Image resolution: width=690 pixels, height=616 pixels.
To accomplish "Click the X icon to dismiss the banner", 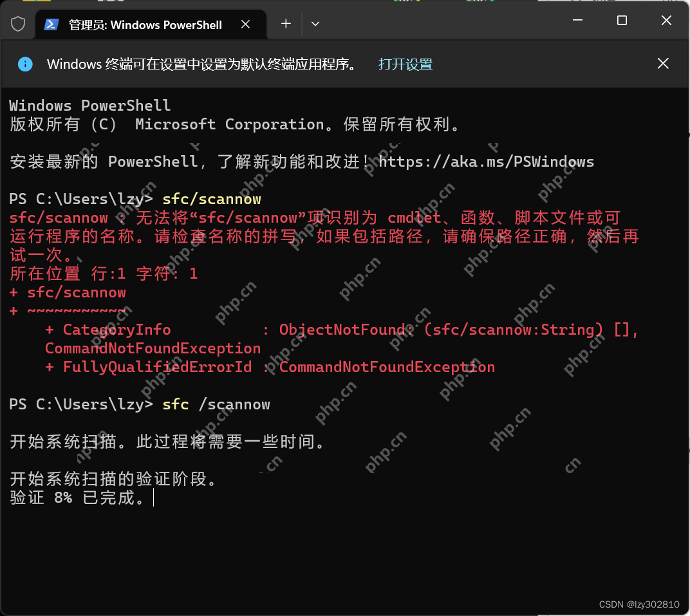I will [663, 63].
